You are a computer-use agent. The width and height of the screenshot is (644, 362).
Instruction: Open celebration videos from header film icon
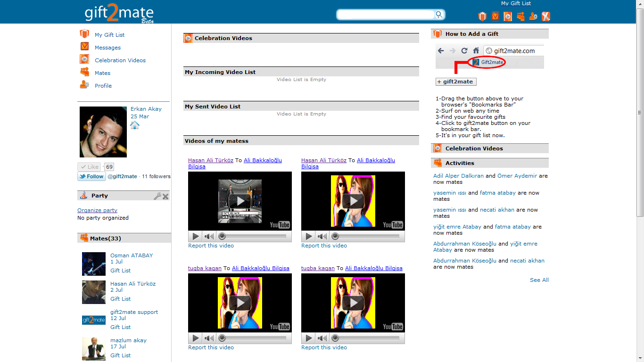coord(508,16)
